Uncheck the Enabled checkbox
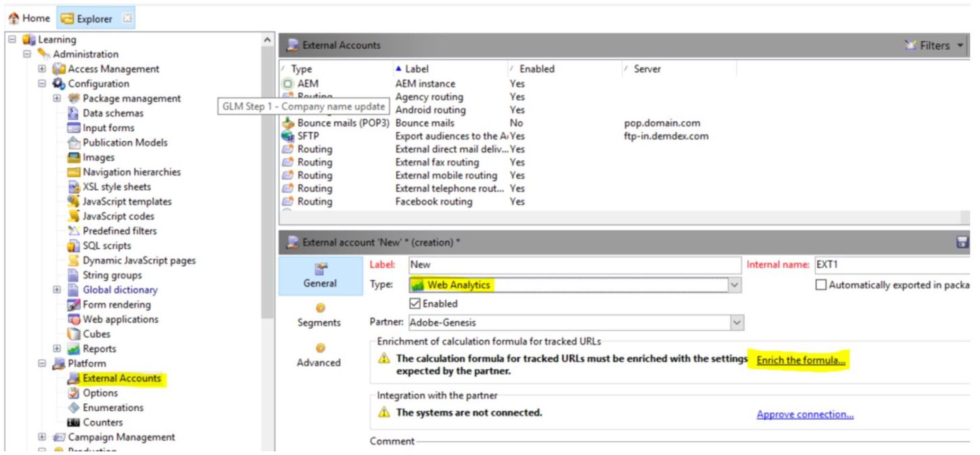This screenshot has height=455, width=980. (x=415, y=304)
